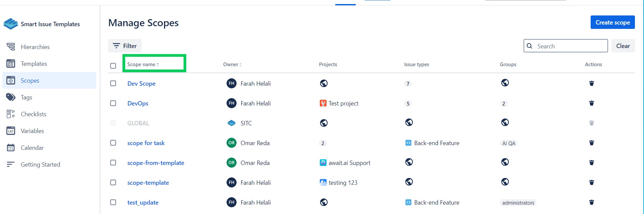Image resolution: width=644 pixels, height=214 pixels.
Task: Check the DevOps row checkbox
Action: [113, 103]
